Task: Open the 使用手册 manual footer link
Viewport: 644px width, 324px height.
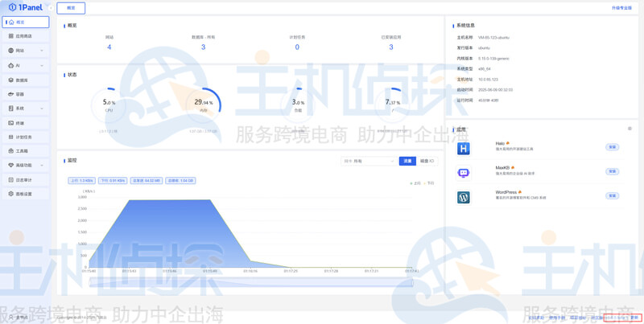Action: [557, 318]
